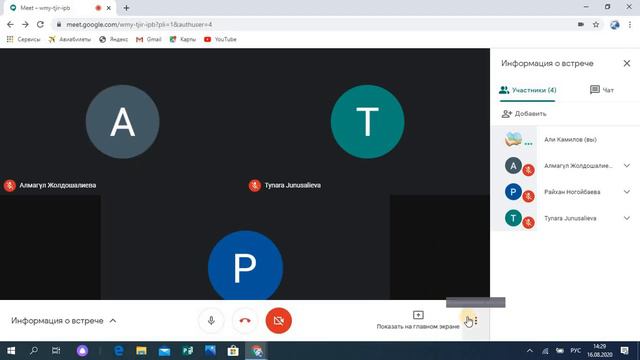
Task: Click the present screen icon
Action: click(x=418, y=315)
